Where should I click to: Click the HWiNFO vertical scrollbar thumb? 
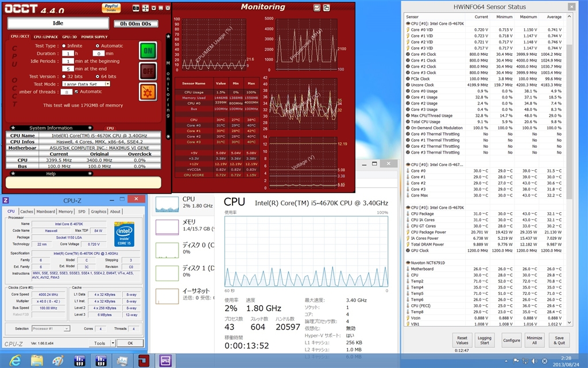tap(569, 122)
